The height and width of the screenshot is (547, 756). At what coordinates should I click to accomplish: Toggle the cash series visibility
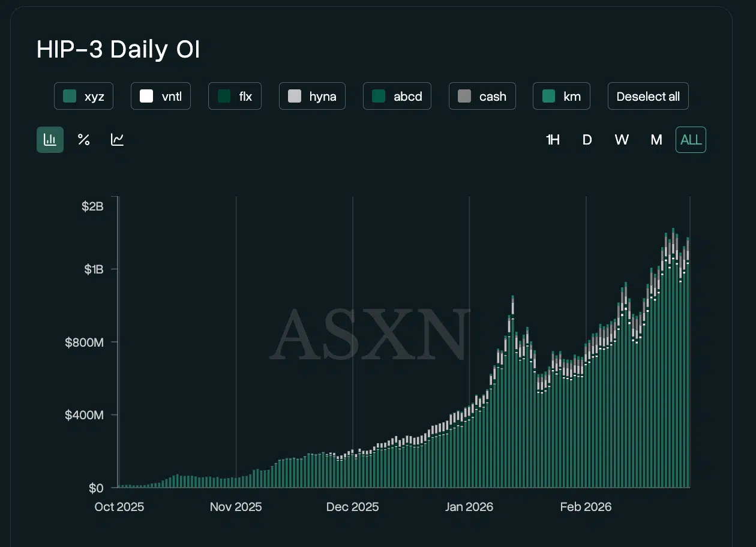click(482, 95)
